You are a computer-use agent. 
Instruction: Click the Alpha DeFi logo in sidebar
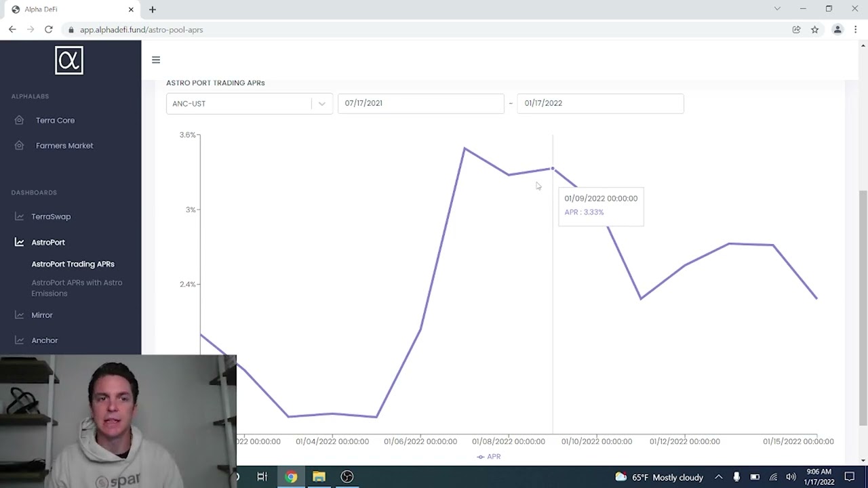pyautogui.click(x=69, y=60)
